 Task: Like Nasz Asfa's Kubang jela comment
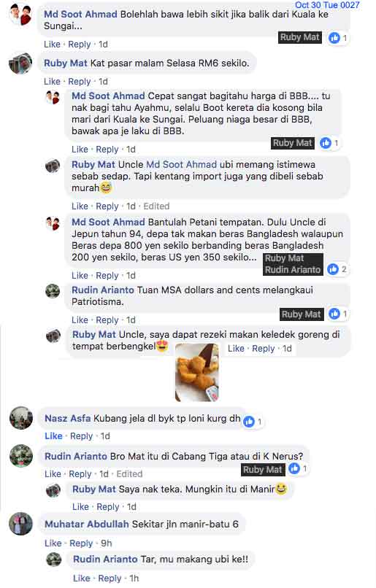[x=53, y=436]
